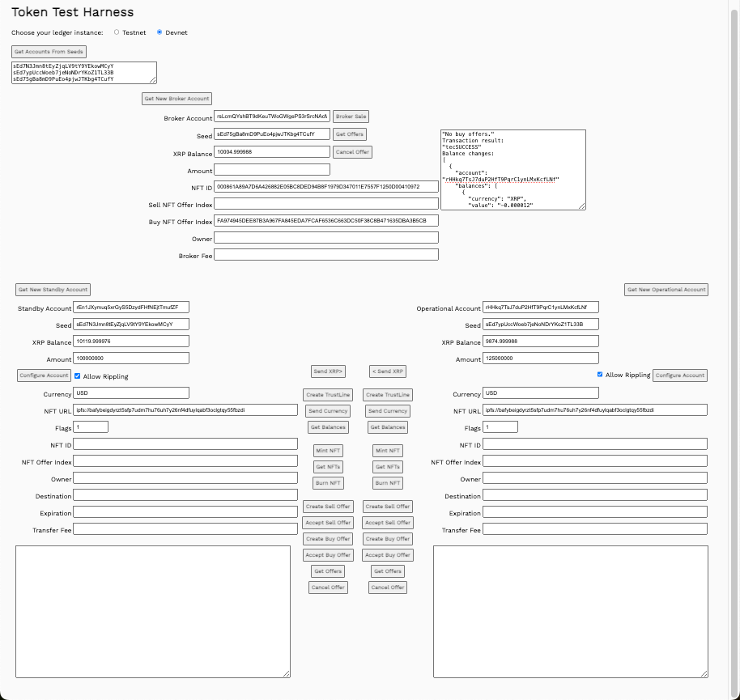
Task: Toggle Allow Rippling for Operational account
Action: pyautogui.click(x=600, y=375)
